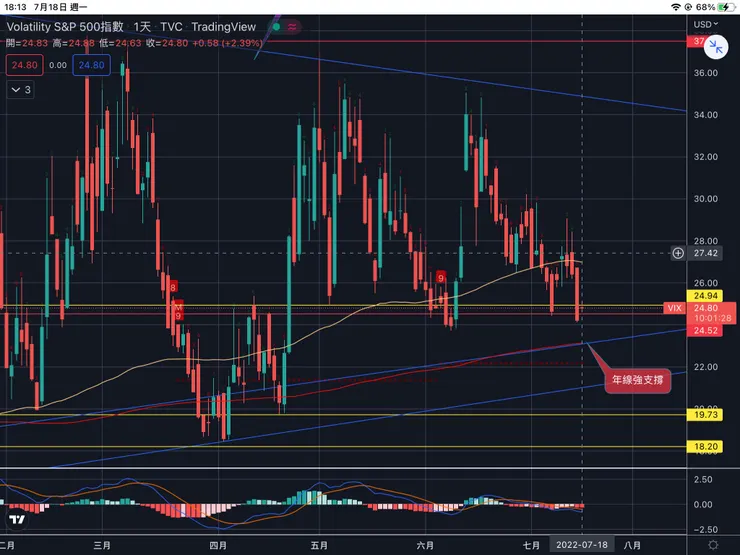Exit fullscreen with the blue arrows button

(715, 47)
